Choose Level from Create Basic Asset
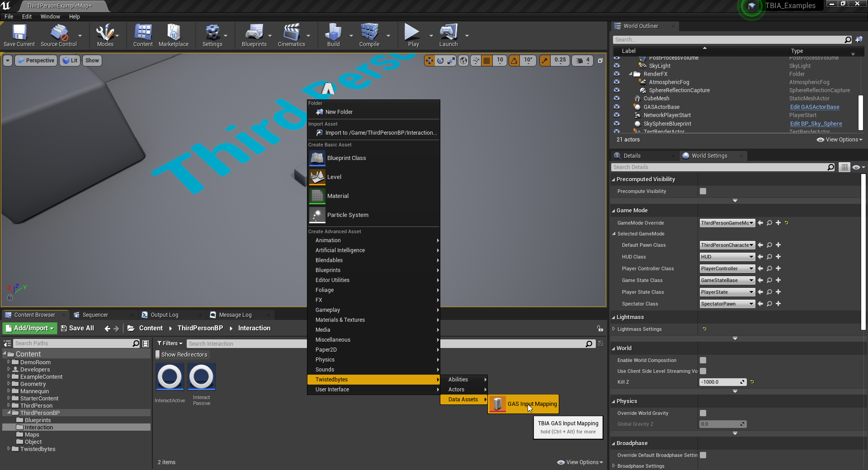This screenshot has height=470, width=868. point(373,177)
